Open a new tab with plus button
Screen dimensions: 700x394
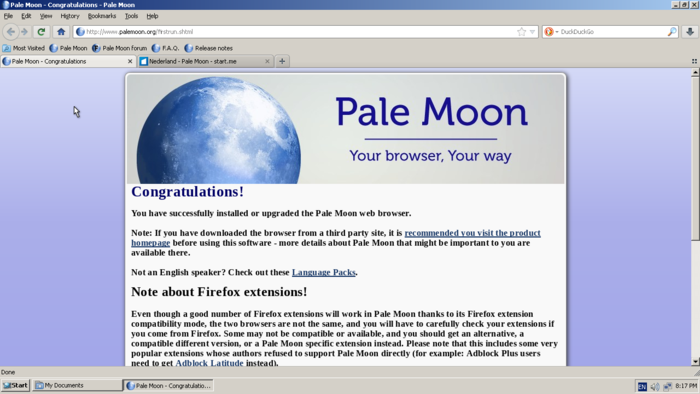[282, 61]
